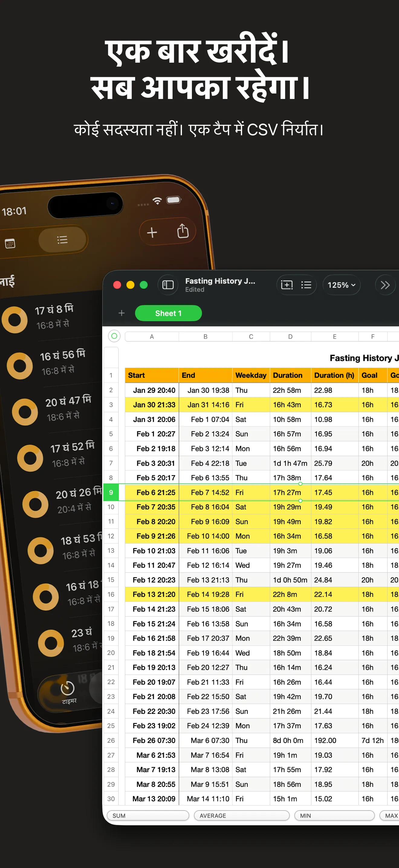Click the list format icon in Numbers toolbar
Viewport: 399px width, 868px height.
306,285
